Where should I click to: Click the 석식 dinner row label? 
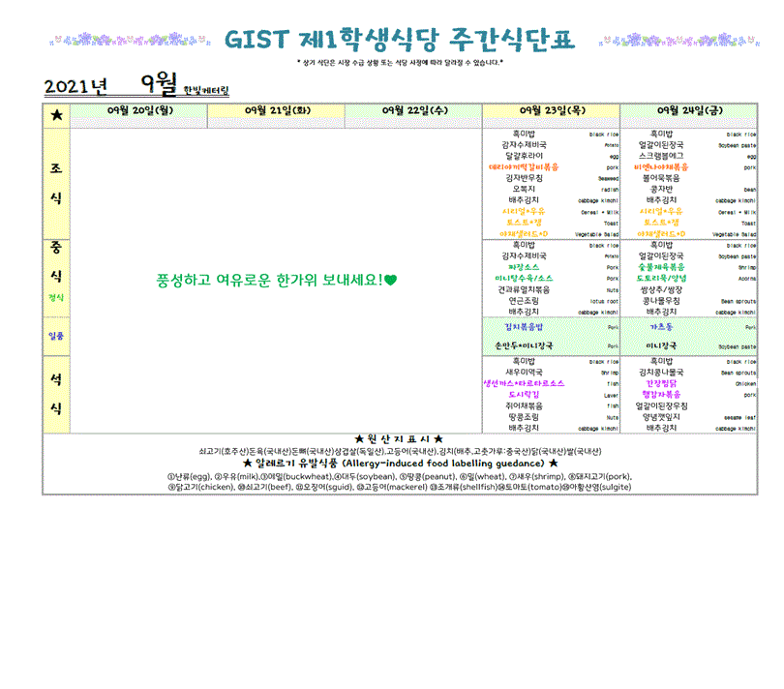coord(57,391)
